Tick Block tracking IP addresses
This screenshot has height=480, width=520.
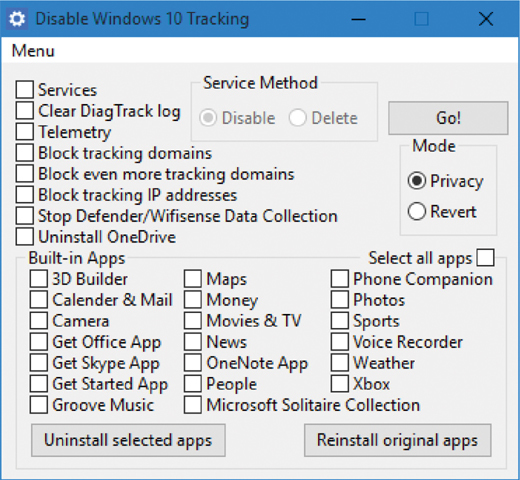coord(24,194)
